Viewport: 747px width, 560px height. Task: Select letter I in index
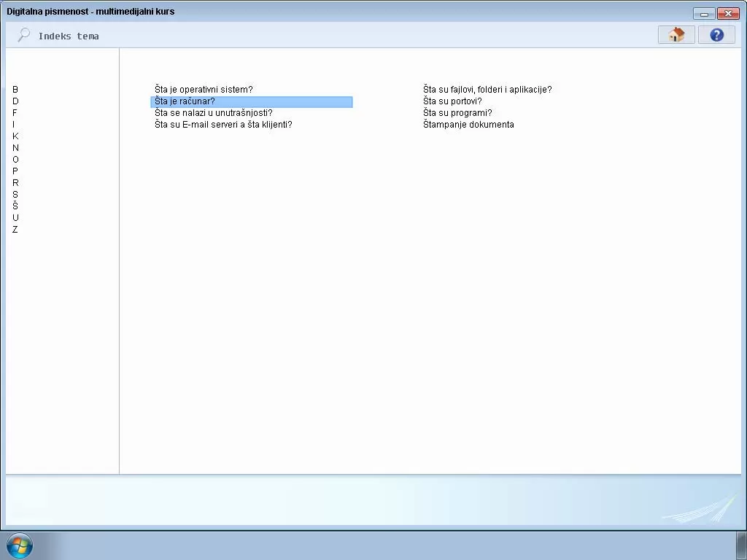tap(14, 124)
